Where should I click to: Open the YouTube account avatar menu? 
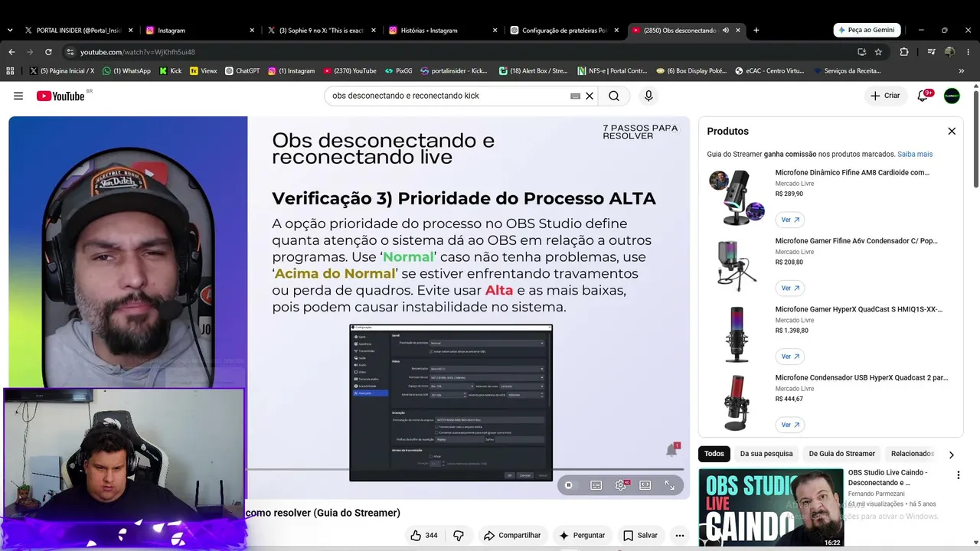point(952,96)
